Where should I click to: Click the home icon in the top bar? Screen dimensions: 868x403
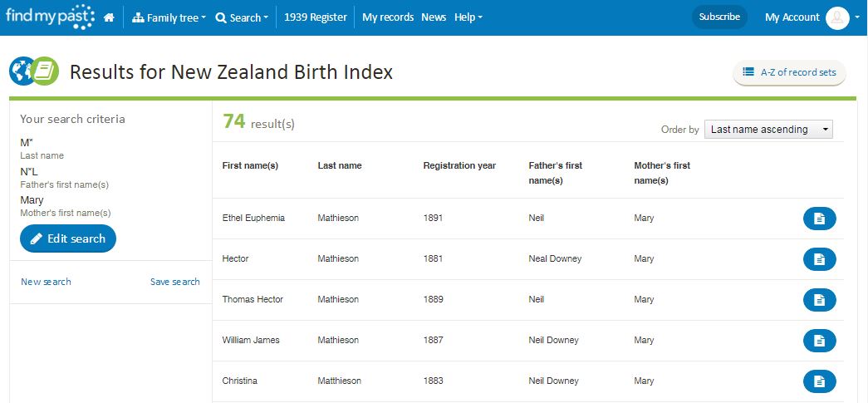pos(109,17)
